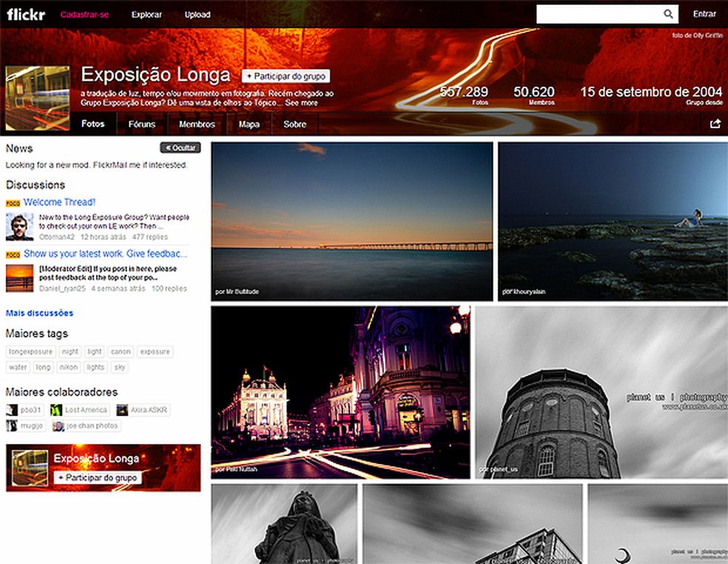Expand list with Mais discussões
Screen dimensions: 728x564
39,313
